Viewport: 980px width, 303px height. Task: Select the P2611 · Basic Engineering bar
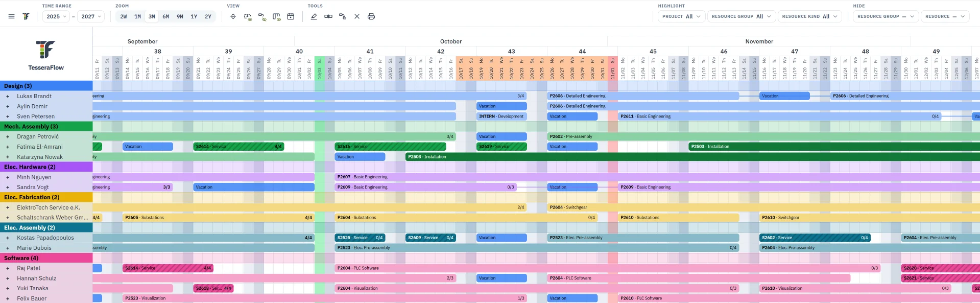pyautogui.click(x=780, y=116)
